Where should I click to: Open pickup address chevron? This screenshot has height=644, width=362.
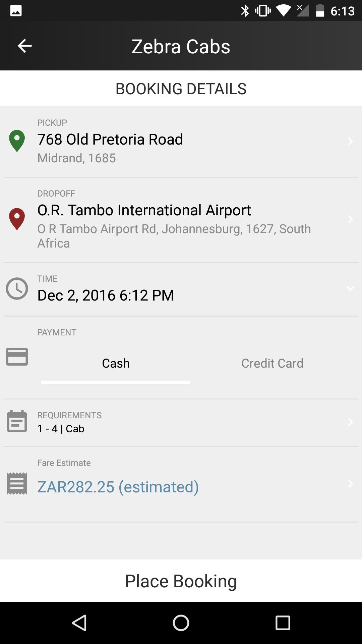click(350, 141)
